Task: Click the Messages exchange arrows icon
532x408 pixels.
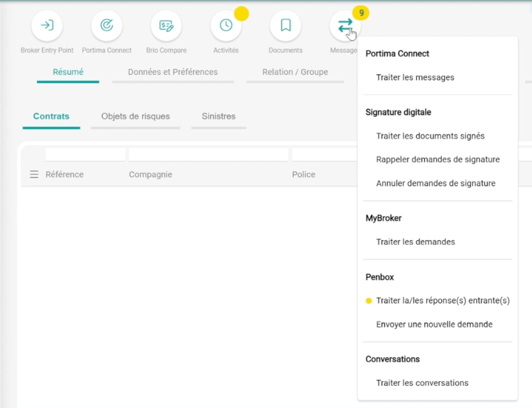Action: 345,25
